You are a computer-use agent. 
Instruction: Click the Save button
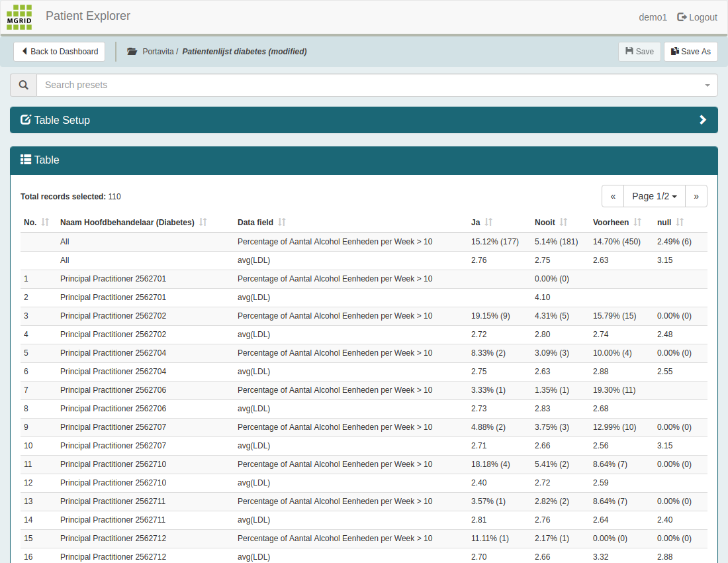click(639, 52)
